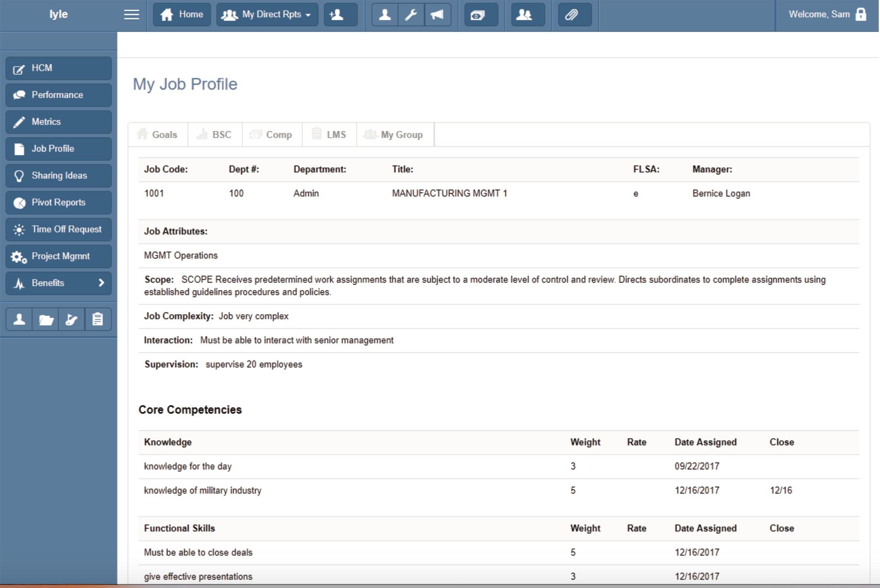Click the lock icon next to Welcome, Sam
This screenshot has height=588, width=880.
(861, 14)
